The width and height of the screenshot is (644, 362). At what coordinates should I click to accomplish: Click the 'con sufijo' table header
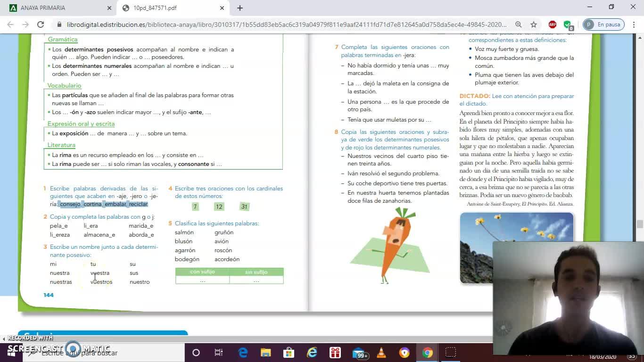click(x=202, y=272)
